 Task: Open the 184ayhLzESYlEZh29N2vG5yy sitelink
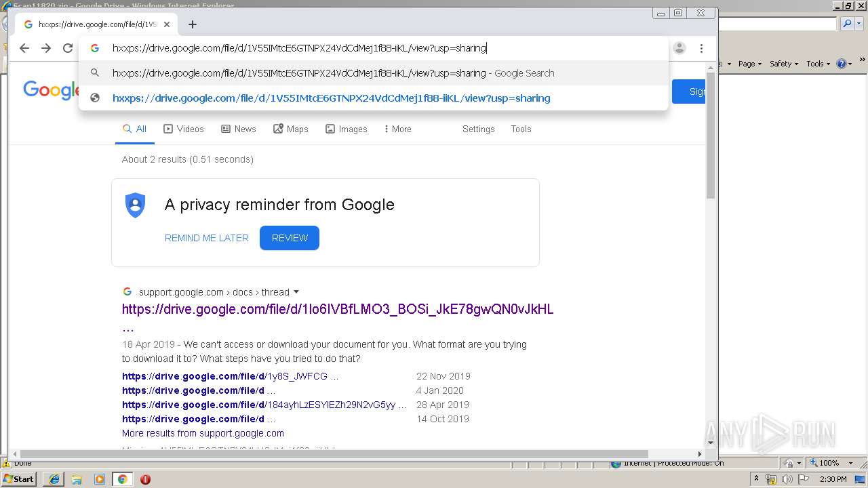click(264, 405)
